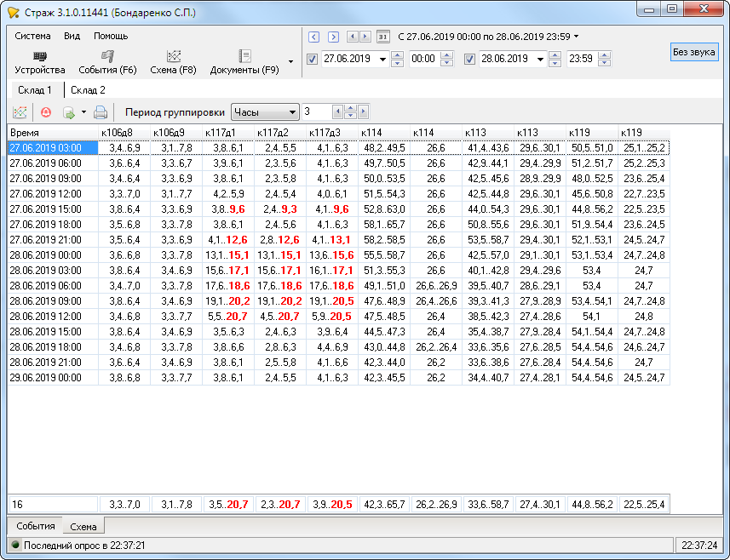Image resolution: width=730 pixels, height=560 pixels.
Task: Click the Время column header
Action: click(x=53, y=133)
